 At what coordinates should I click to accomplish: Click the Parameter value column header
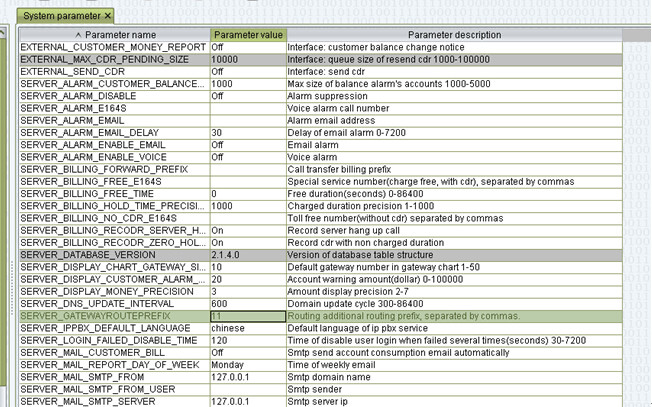point(246,35)
